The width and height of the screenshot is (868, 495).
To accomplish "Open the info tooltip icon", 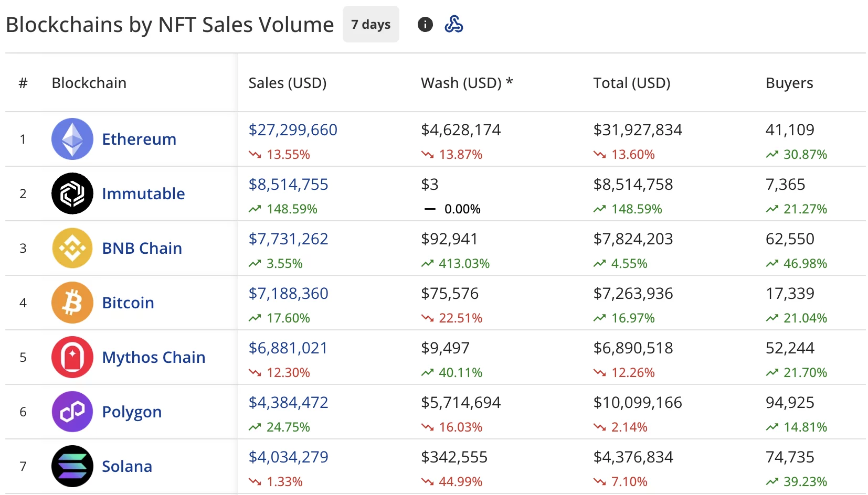I will click(x=425, y=24).
